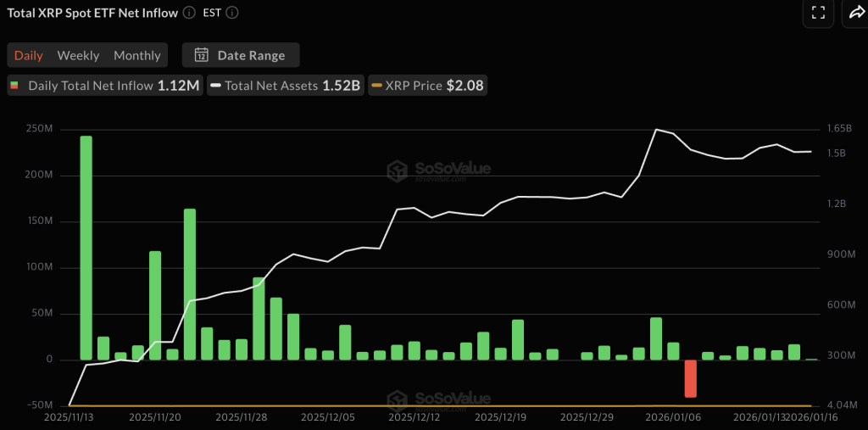Click the 1.5B right axis label
Image resolution: width=868 pixels, height=430 pixels.
(837, 153)
